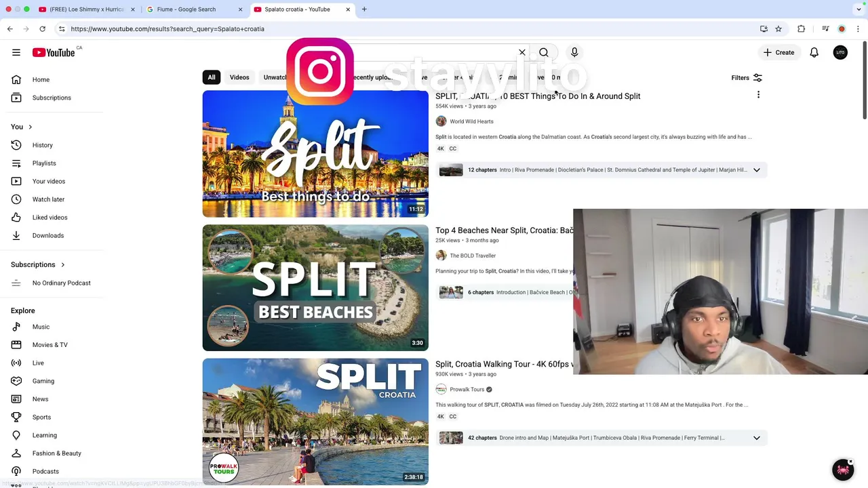The image size is (868, 488).
Task: Select the Videos filter chip
Action: (239, 77)
